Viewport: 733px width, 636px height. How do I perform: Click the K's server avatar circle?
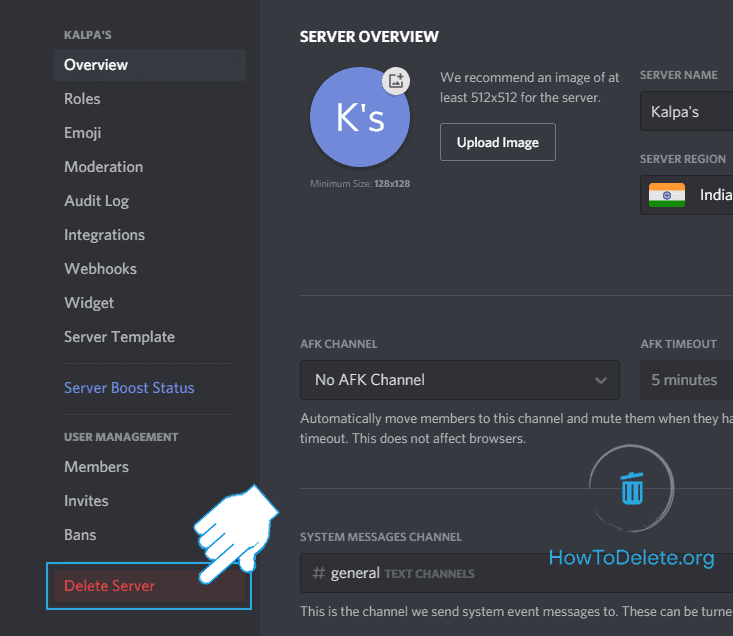pyautogui.click(x=360, y=120)
